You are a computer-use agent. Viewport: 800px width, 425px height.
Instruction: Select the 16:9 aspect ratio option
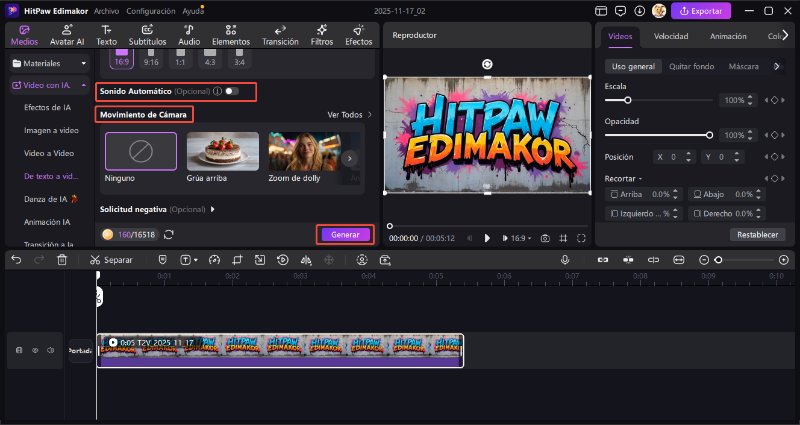coord(121,57)
